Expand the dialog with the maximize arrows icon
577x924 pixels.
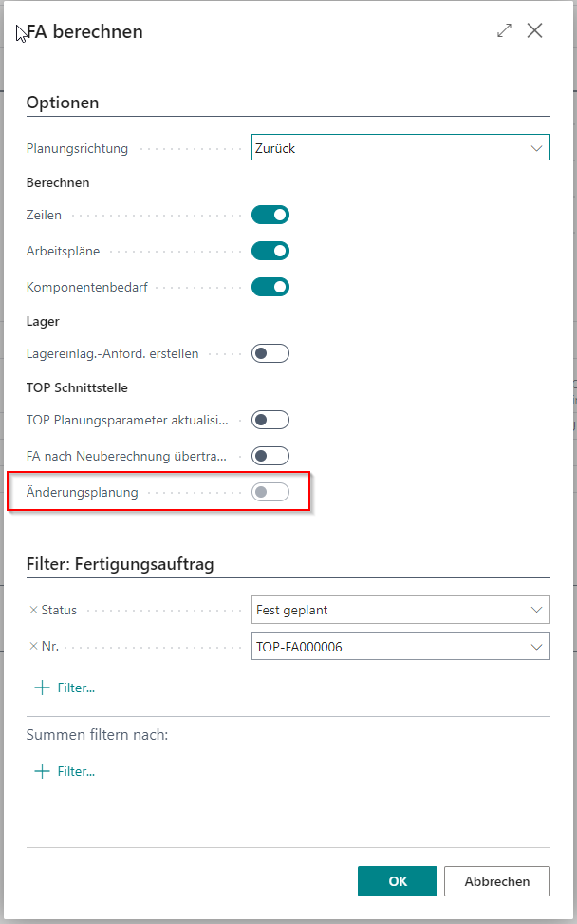(x=504, y=31)
